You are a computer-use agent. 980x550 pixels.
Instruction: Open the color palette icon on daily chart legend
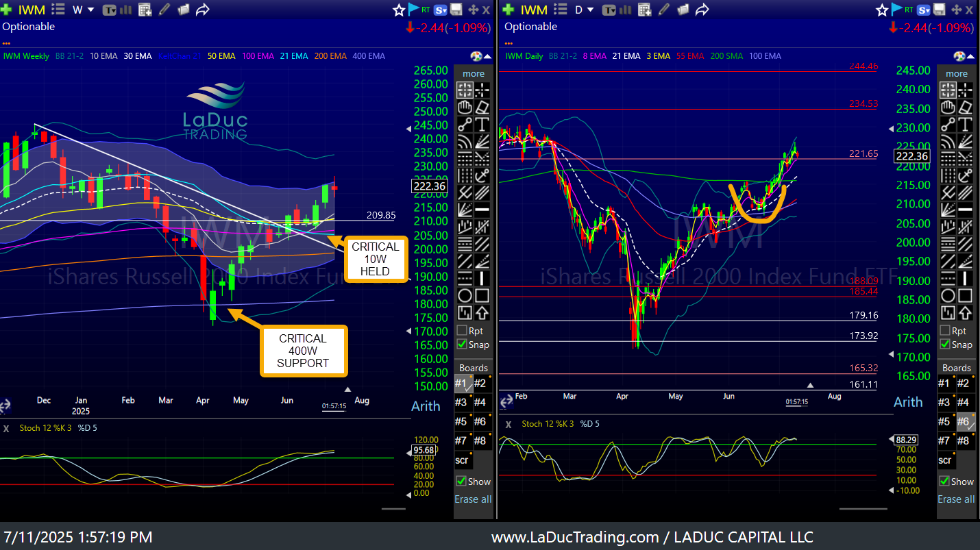(x=959, y=56)
